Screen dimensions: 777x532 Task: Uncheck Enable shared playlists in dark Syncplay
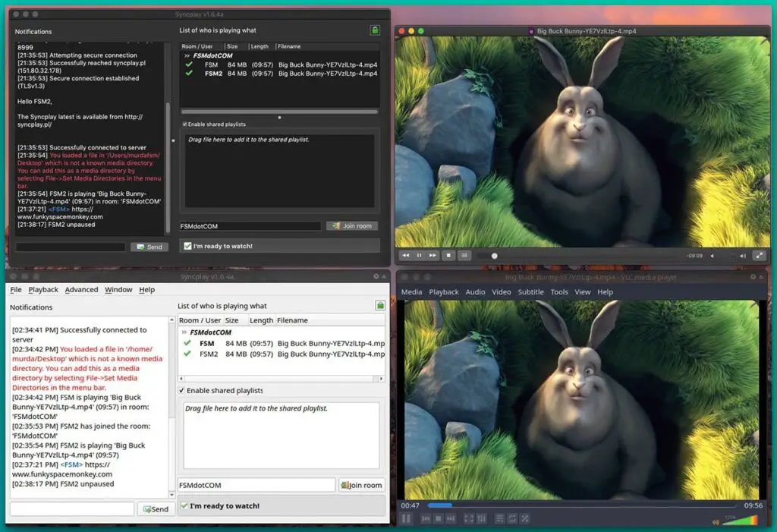184,124
